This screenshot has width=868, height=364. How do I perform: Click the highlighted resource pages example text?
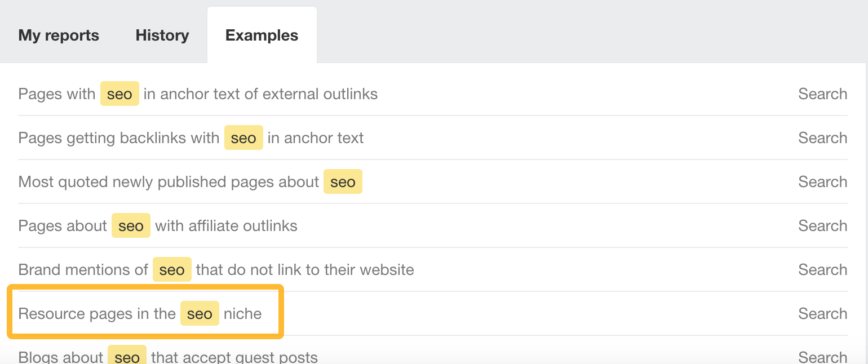[x=140, y=313]
